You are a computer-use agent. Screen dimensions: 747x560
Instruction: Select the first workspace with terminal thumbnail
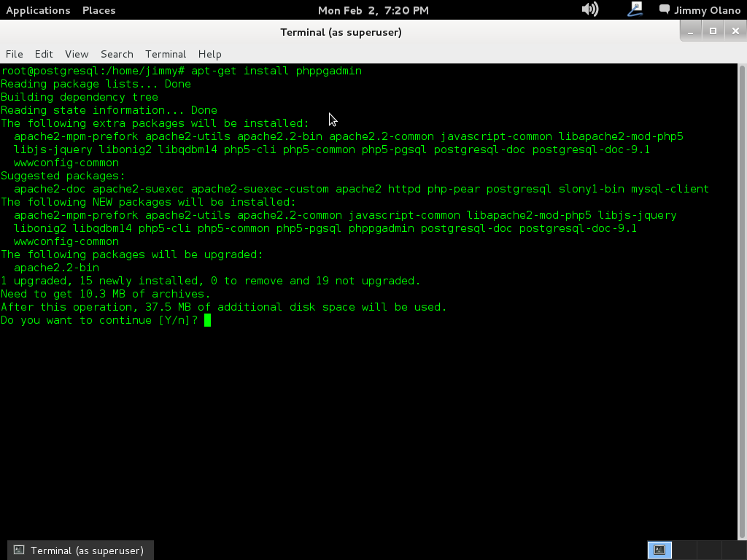(x=659, y=550)
